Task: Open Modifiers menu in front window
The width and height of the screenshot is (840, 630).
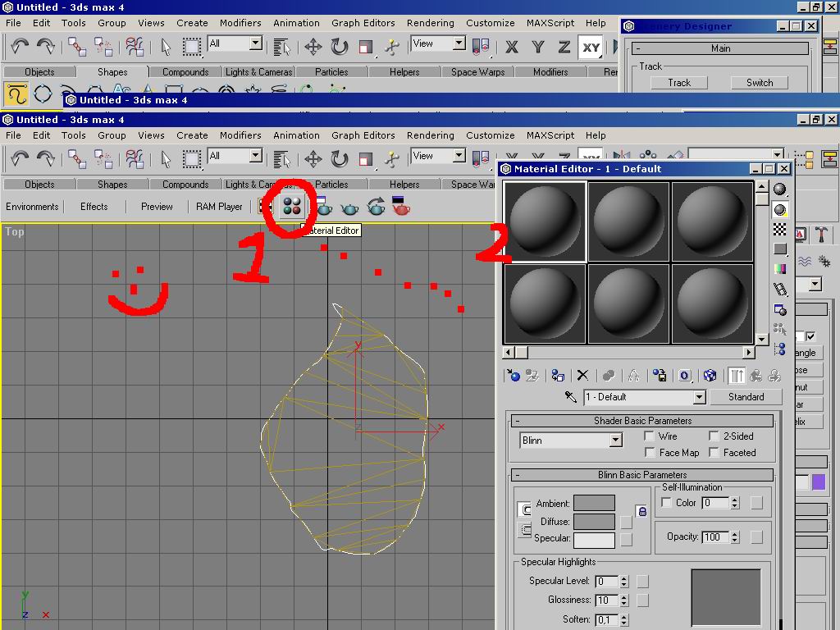Action: tap(240, 135)
